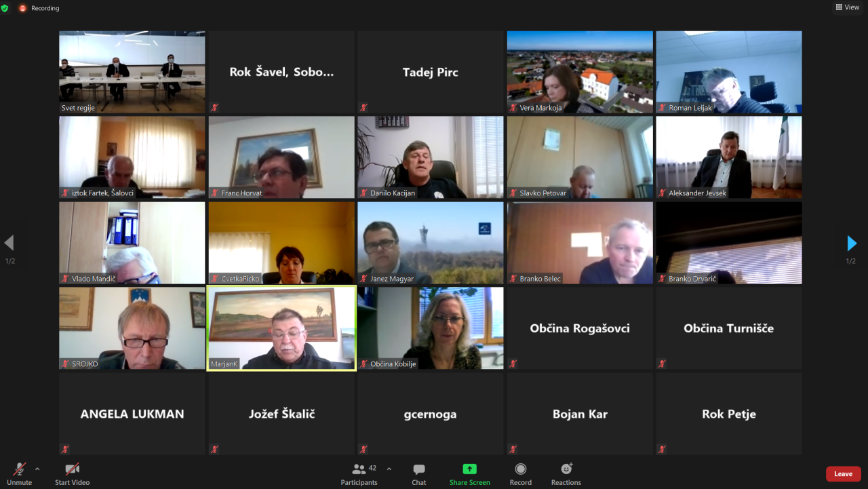Open the Reactions menu
Screen dimensions: 868x489
(566, 469)
